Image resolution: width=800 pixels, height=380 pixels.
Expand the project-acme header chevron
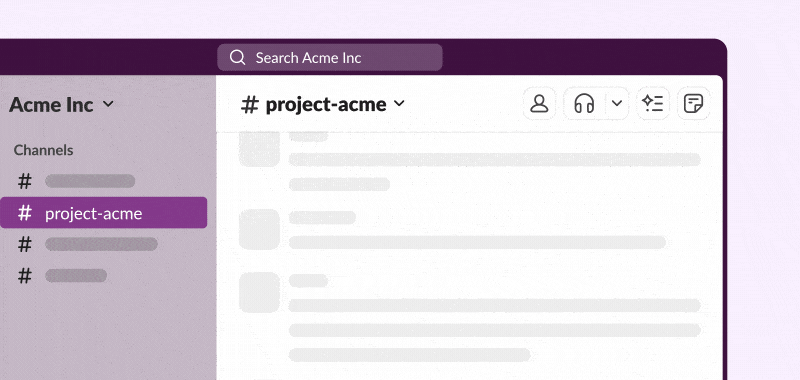coord(399,104)
